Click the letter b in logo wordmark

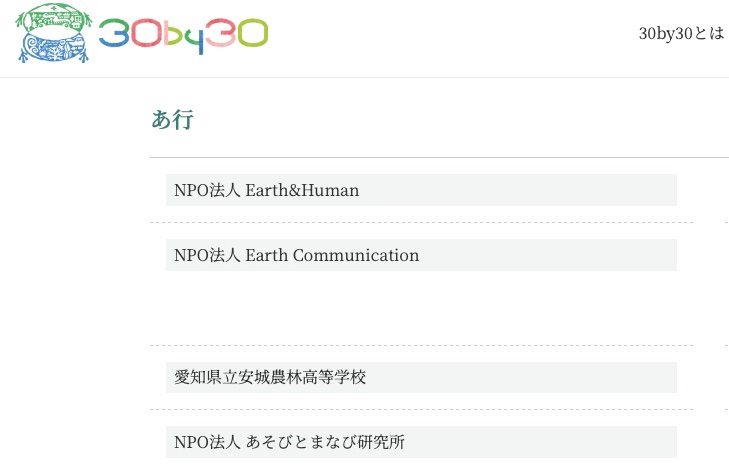pos(173,32)
